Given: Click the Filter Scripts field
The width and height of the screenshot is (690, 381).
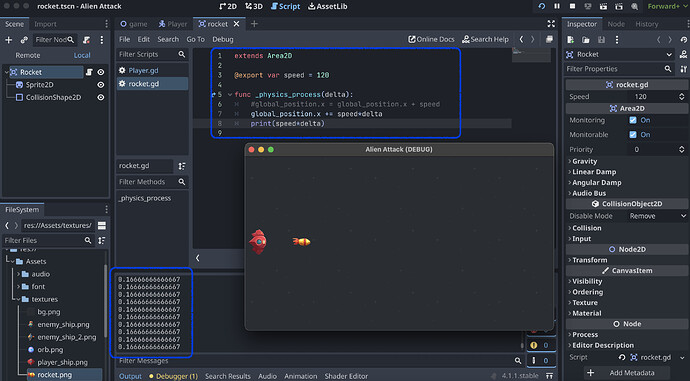Looking at the screenshot, I should pyautogui.click(x=152, y=54).
